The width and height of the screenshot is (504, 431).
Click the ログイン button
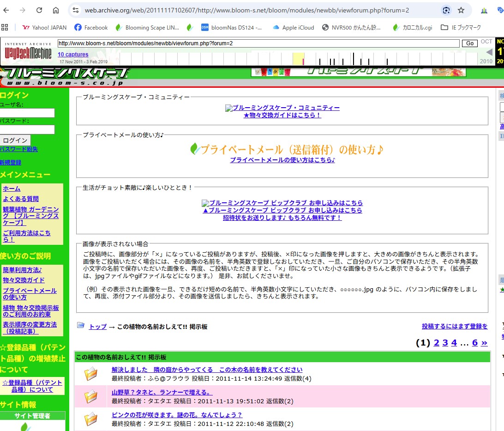click(15, 140)
